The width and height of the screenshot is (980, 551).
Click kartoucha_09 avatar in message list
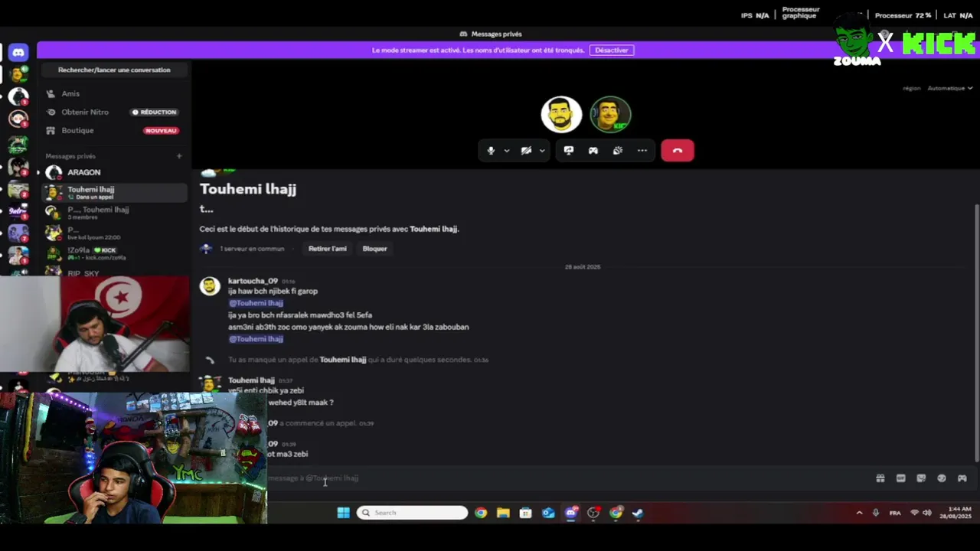coord(210,286)
